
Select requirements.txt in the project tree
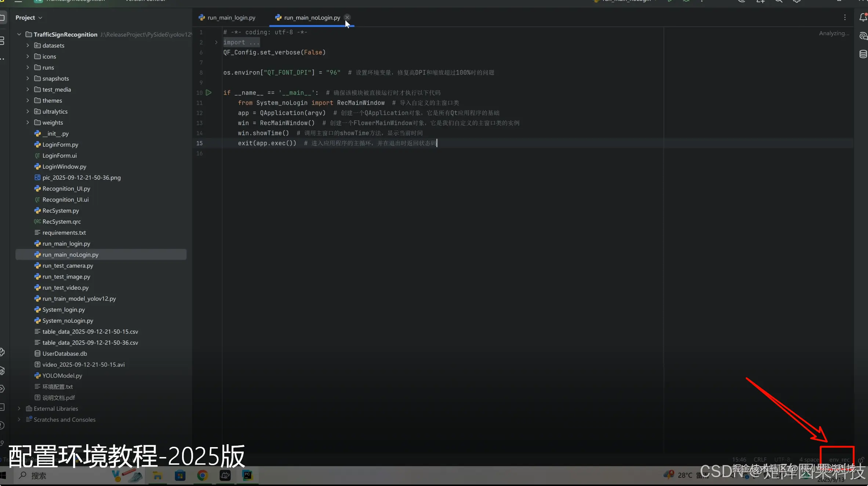[64, 233]
